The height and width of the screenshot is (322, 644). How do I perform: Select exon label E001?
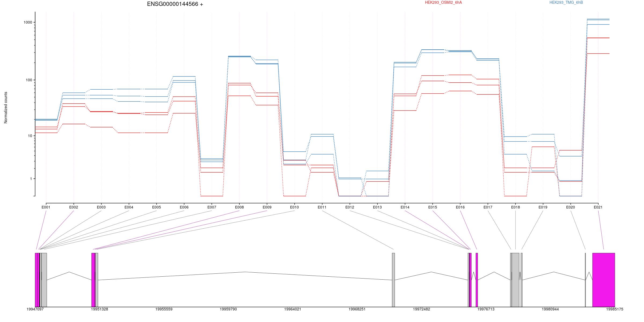click(46, 207)
